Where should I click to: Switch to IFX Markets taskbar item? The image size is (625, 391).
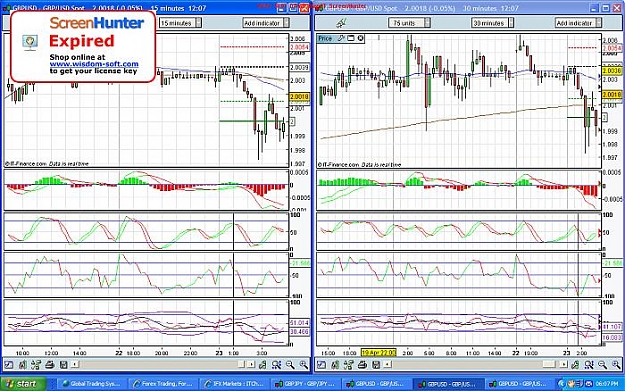[234, 384]
